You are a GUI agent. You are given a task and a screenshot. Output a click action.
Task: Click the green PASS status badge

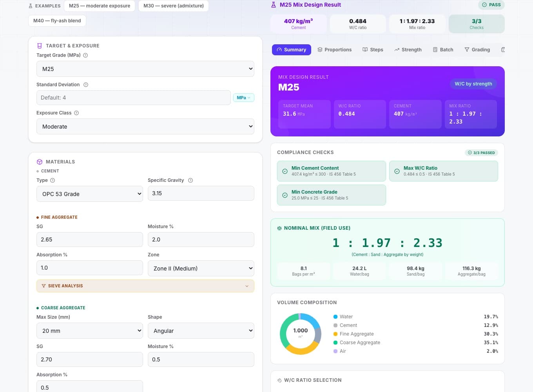[491, 5]
